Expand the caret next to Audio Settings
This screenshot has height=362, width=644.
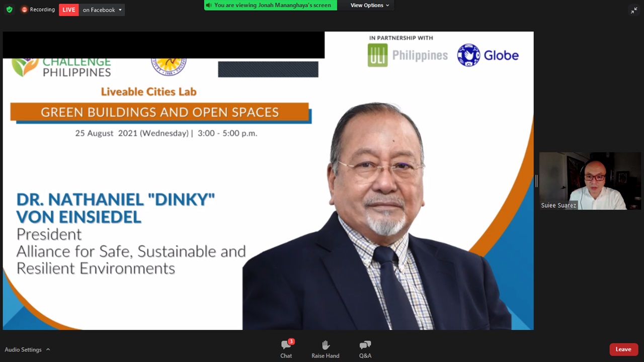(48, 349)
